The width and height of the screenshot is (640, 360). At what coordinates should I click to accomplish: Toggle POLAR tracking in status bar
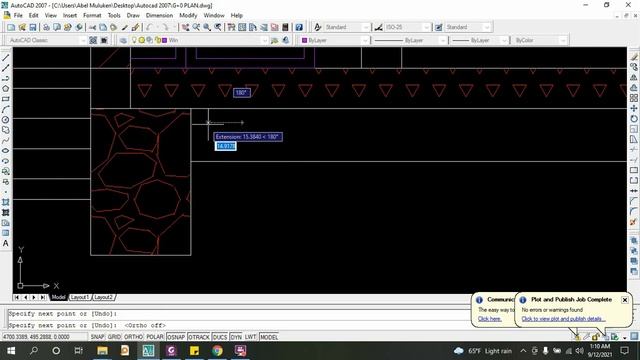point(155,337)
